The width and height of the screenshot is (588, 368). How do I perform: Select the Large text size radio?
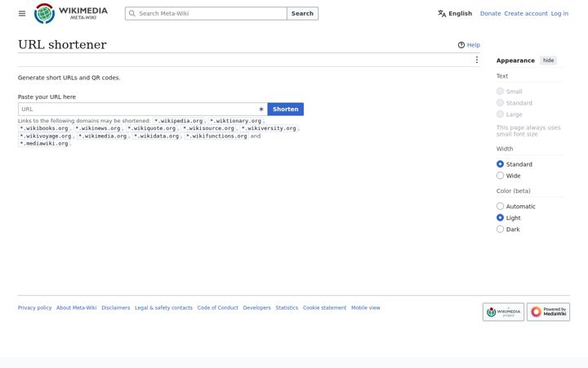(x=500, y=114)
